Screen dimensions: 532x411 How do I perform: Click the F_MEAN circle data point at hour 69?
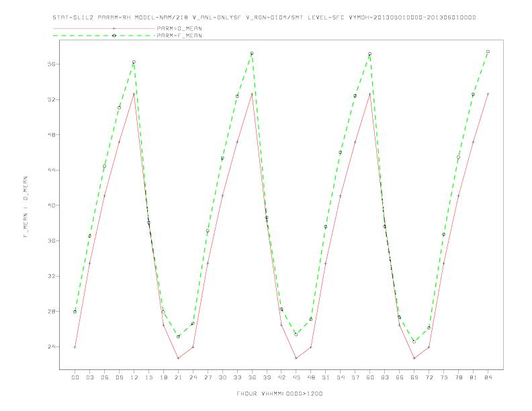(414, 342)
